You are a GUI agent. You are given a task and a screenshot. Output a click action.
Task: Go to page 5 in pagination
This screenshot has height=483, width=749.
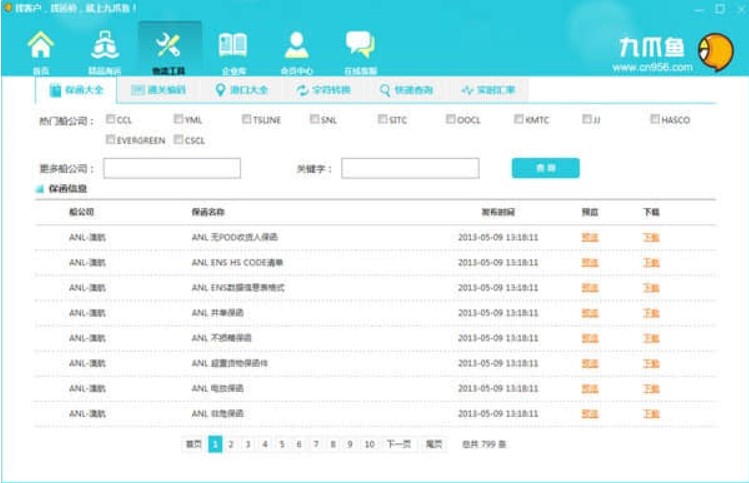click(282, 444)
